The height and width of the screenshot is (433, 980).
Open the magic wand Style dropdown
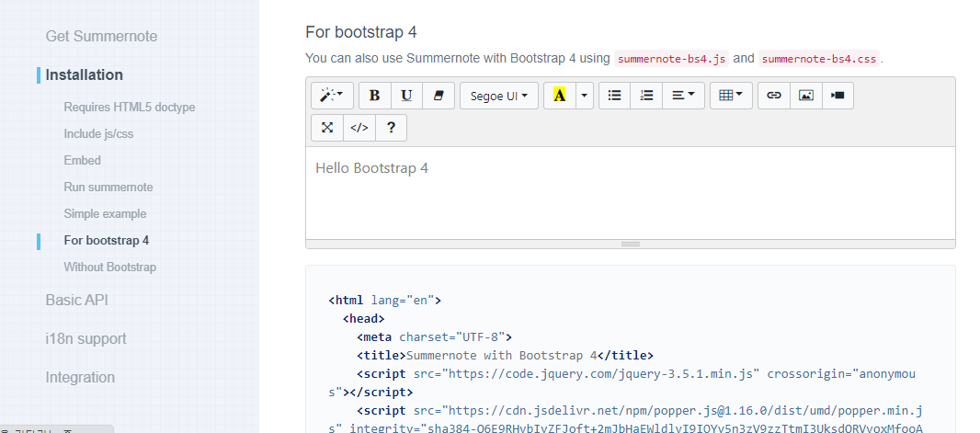[333, 96]
